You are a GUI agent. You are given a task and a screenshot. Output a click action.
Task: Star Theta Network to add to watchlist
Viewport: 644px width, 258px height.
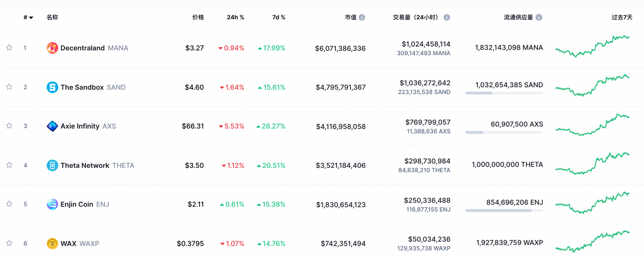click(x=9, y=165)
